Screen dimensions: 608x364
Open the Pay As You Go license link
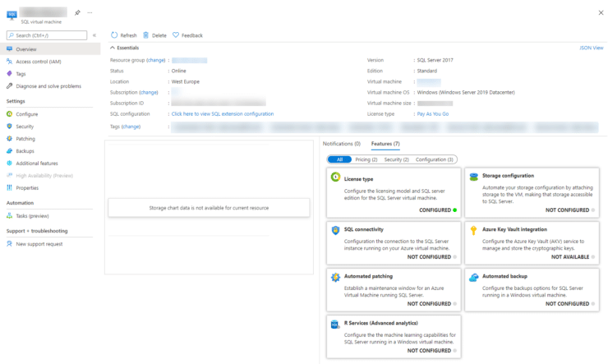(433, 114)
